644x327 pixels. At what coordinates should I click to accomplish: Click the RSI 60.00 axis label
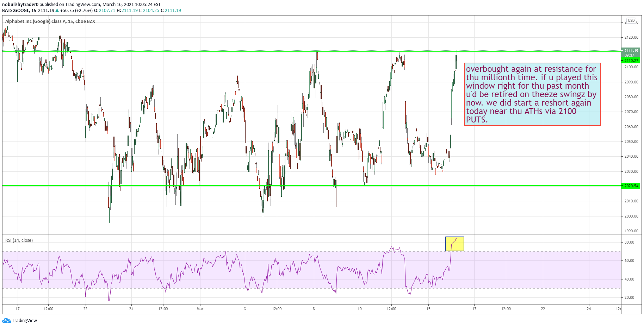[629, 260]
